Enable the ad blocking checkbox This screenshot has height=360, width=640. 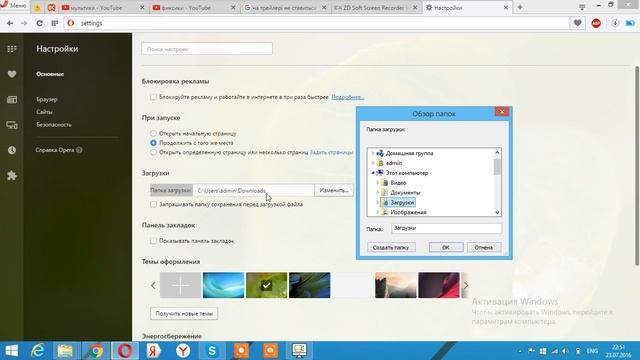pos(153,97)
